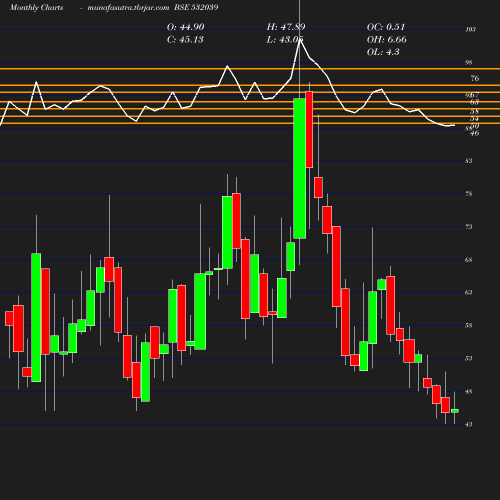Click the 68 price axis label

click(469, 260)
